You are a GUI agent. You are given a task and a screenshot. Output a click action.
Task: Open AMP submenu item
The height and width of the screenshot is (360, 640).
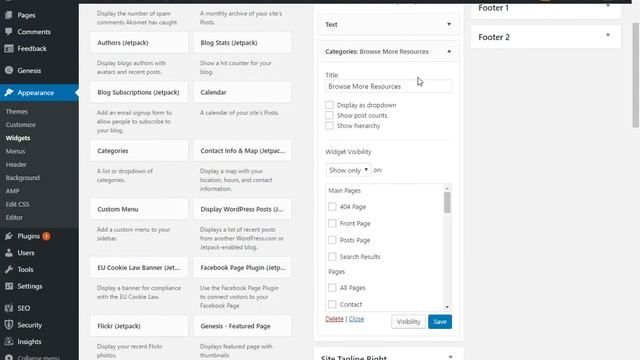click(x=12, y=191)
